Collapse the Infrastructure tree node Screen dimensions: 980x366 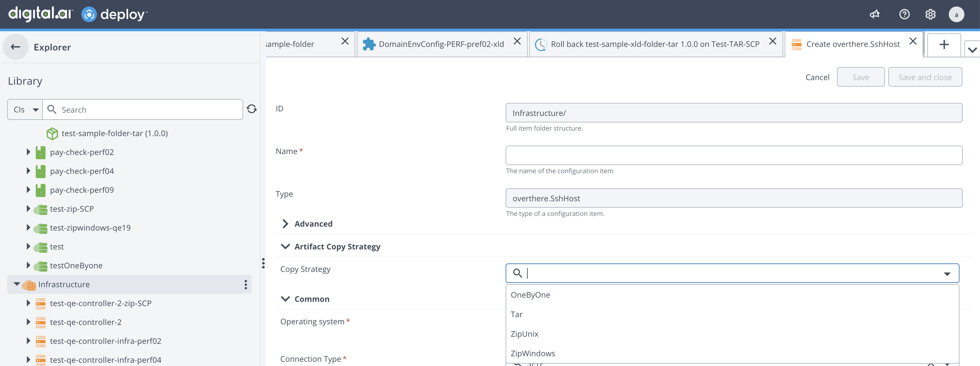click(x=17, y=284)
